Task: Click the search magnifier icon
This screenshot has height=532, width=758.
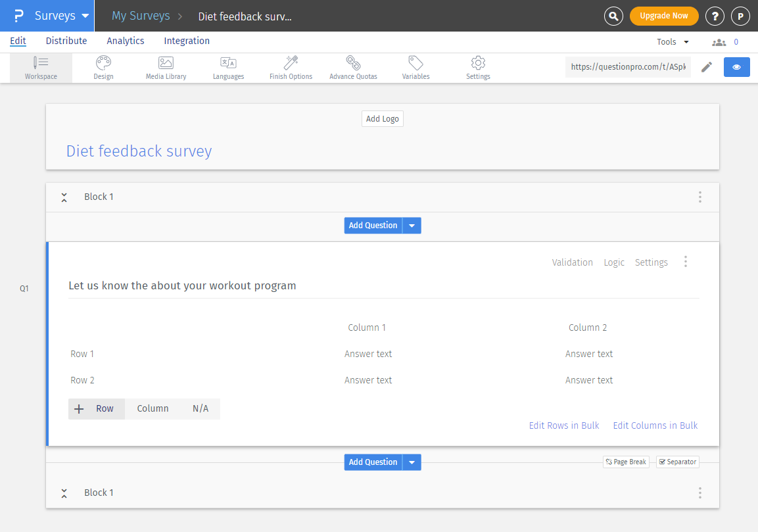Action: (x=613, y=16)
